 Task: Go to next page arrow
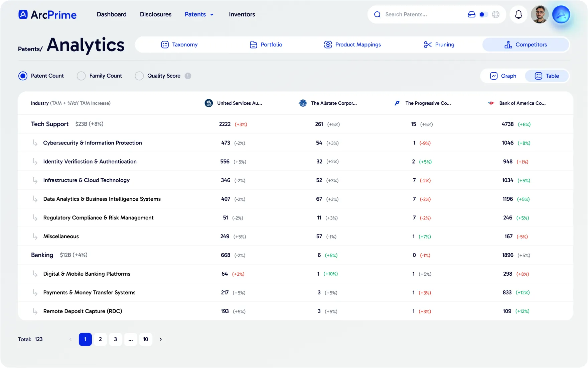point(161,339)
